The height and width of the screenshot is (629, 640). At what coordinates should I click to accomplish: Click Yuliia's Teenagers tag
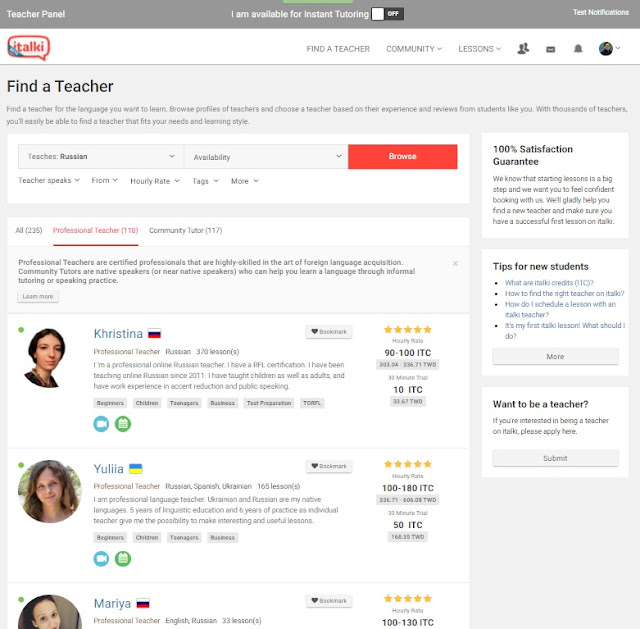point(184,538)
